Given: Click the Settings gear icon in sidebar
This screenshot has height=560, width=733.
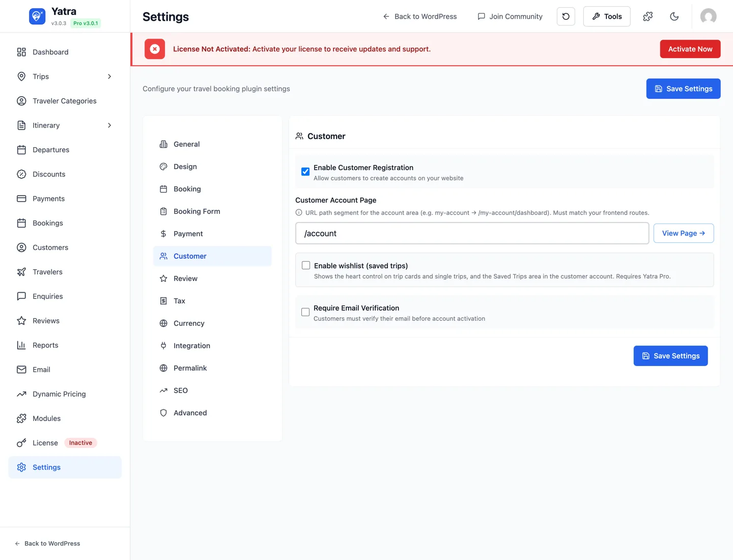Looking at the screenshot, I should point(21,467).
